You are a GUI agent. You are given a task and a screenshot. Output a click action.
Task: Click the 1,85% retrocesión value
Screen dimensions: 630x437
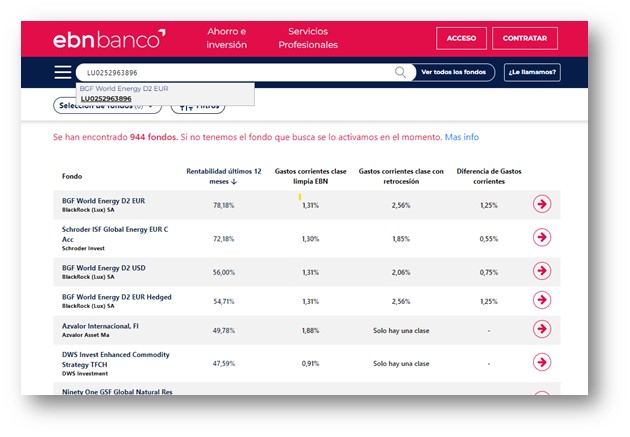401,239
